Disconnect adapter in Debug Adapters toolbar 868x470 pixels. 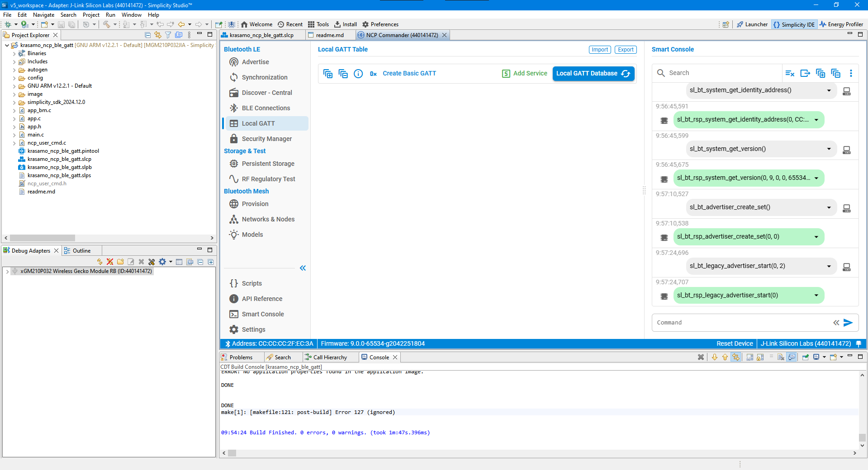110,262
